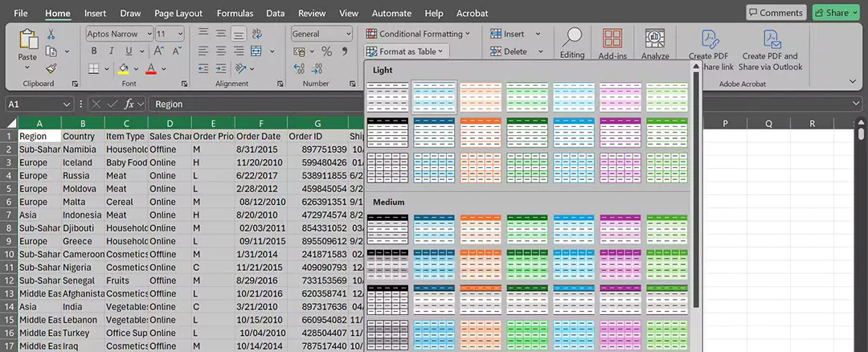The height and width of the screenshot is (352, 868).
Task: Open Add-ins
Action: (x=612, y=43)
